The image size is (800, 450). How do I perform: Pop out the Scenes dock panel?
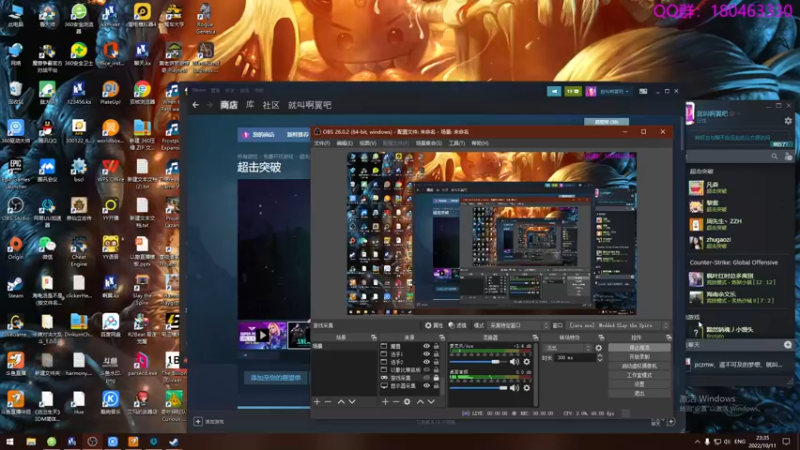coord(373,338)
